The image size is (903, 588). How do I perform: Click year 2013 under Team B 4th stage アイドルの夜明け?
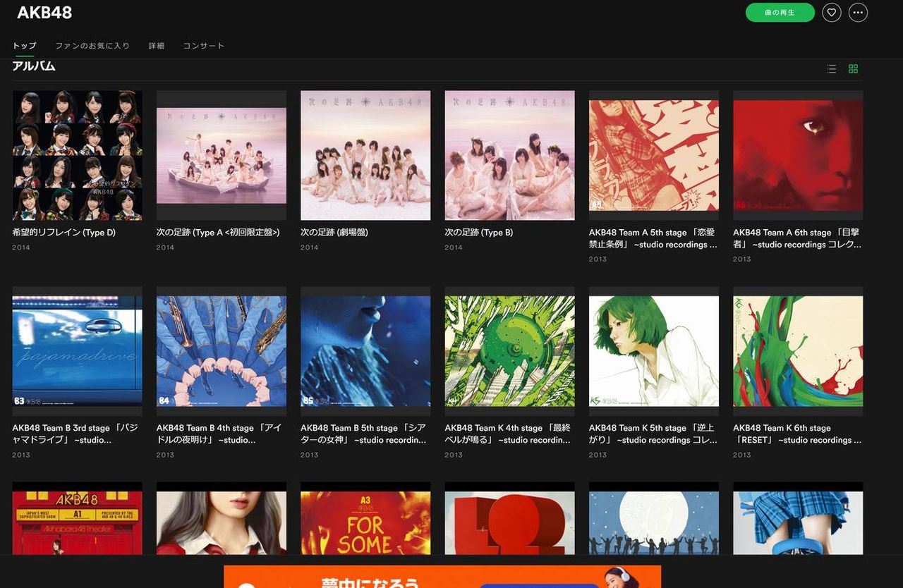pos(166,455)
